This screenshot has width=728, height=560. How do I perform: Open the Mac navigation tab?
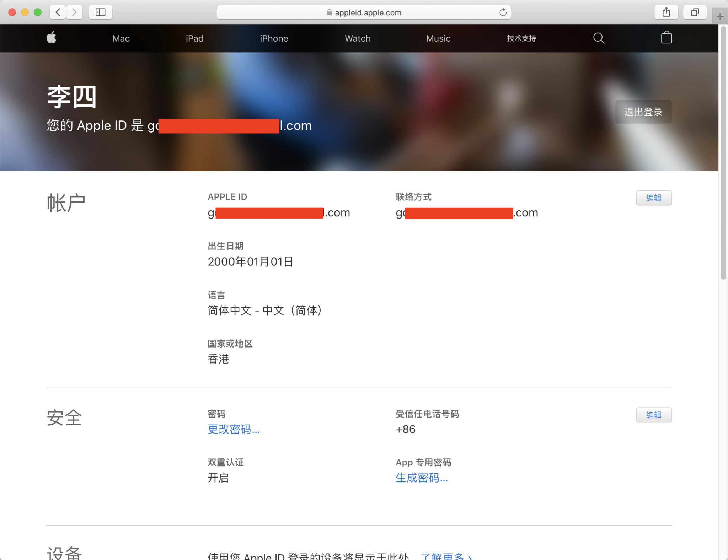[x=121, y=38]
